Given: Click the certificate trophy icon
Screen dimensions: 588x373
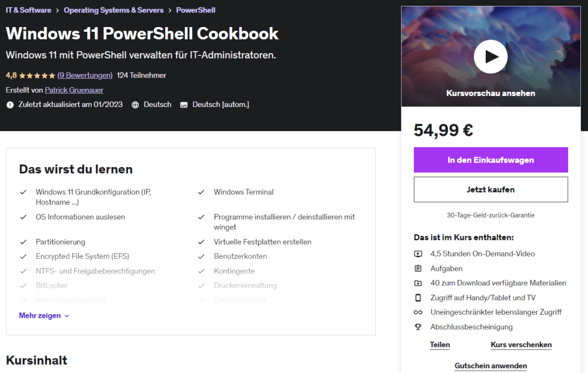Looking at the screenshot, I should pyautogui.click(x=418, y=327).
